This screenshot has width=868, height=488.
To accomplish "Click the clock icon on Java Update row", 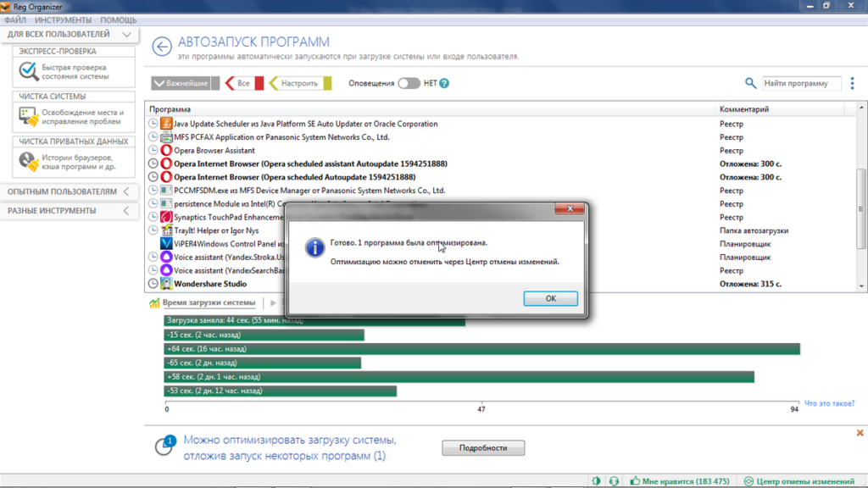I will [153, 124].
